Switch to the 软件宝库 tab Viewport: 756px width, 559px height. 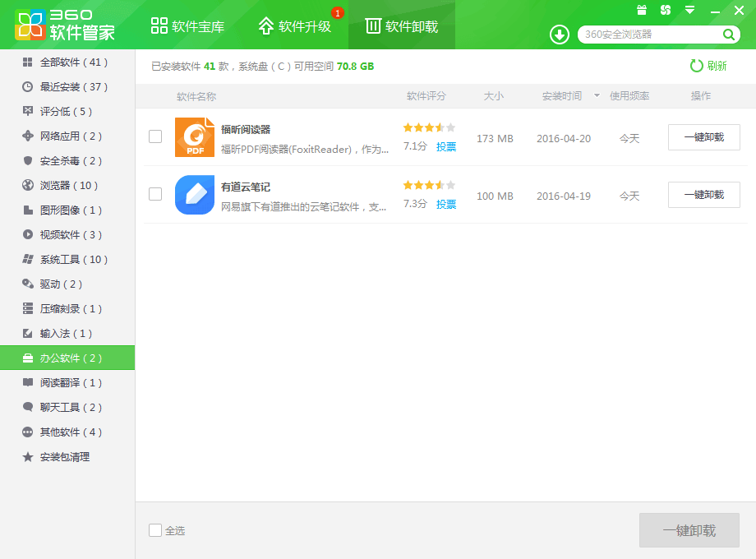tap(187, 26)
